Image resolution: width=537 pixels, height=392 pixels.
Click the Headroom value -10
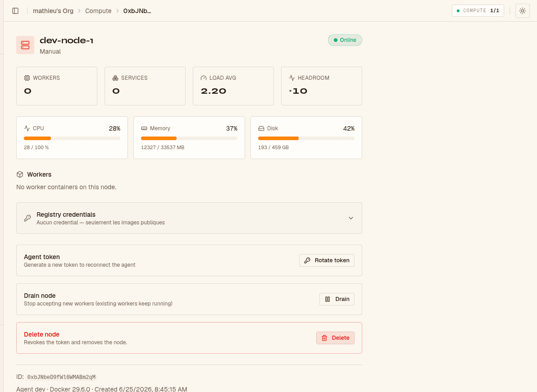click(298, 91)
